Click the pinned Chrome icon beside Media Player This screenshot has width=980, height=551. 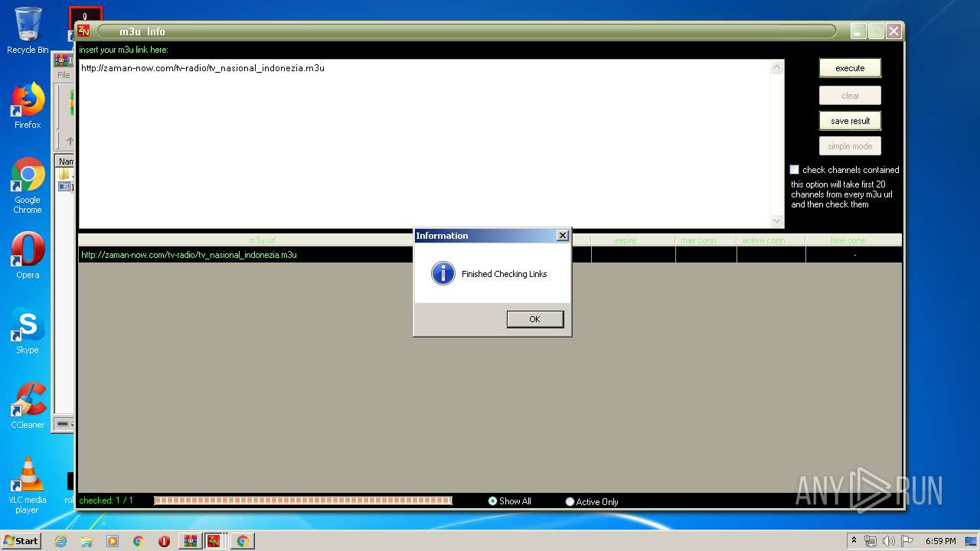pyautogui.click(x=138, y=541)
